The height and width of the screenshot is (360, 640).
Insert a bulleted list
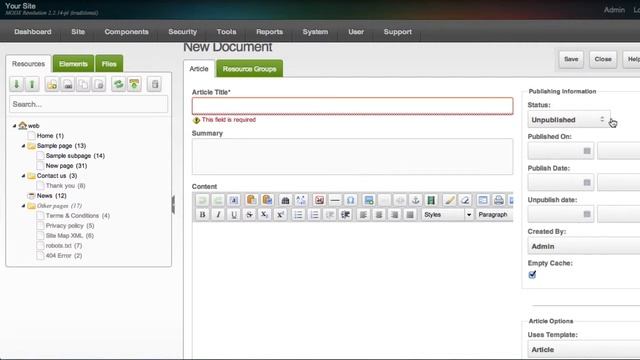click(x=298, y=215)
